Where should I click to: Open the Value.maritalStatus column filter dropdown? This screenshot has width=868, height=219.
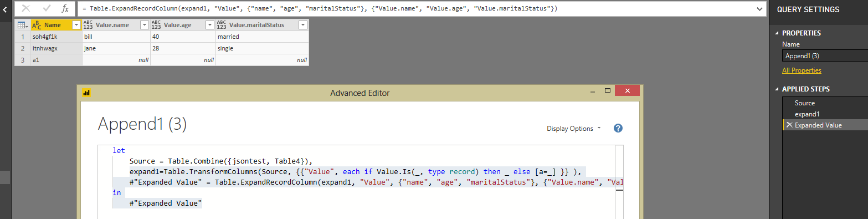coord(303,25)
